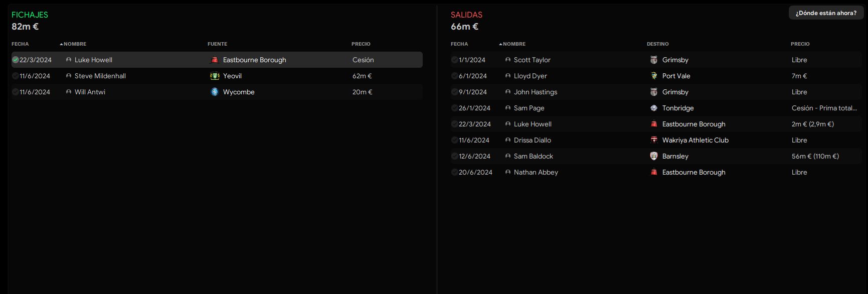
Task: Click the Tonbridge club badge
Action: [x=654, y=108]
